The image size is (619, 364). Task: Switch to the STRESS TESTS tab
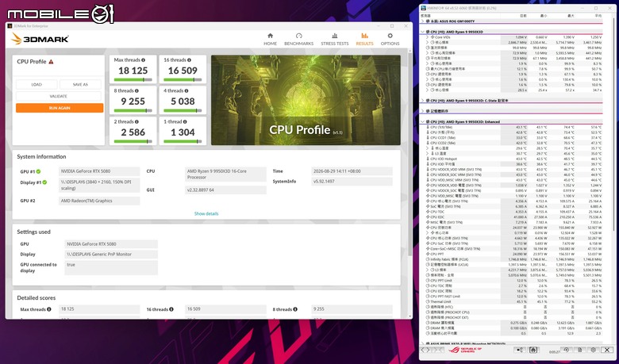tap(335, 39)
